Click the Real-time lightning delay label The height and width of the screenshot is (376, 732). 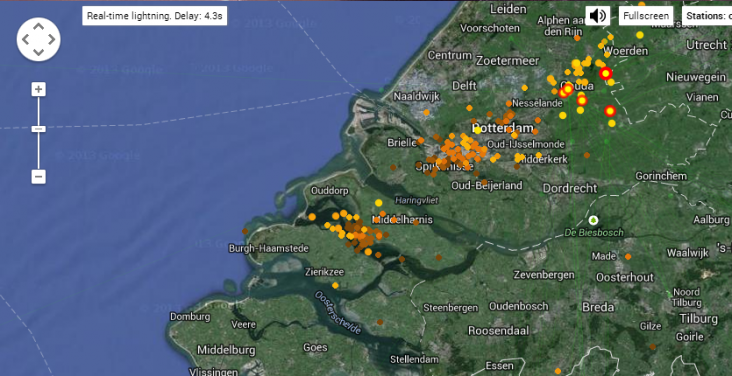pyautogui.click(x=155, y=16)
